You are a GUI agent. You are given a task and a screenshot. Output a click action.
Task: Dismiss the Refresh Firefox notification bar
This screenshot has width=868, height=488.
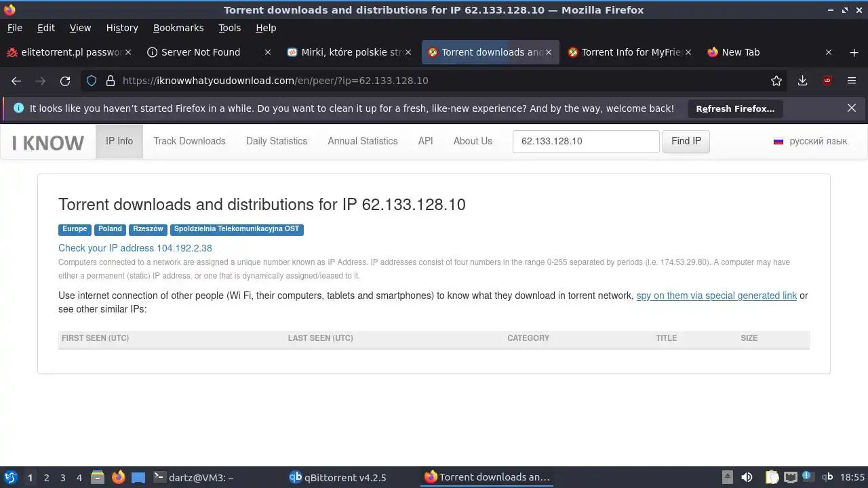tap(852, 108)
